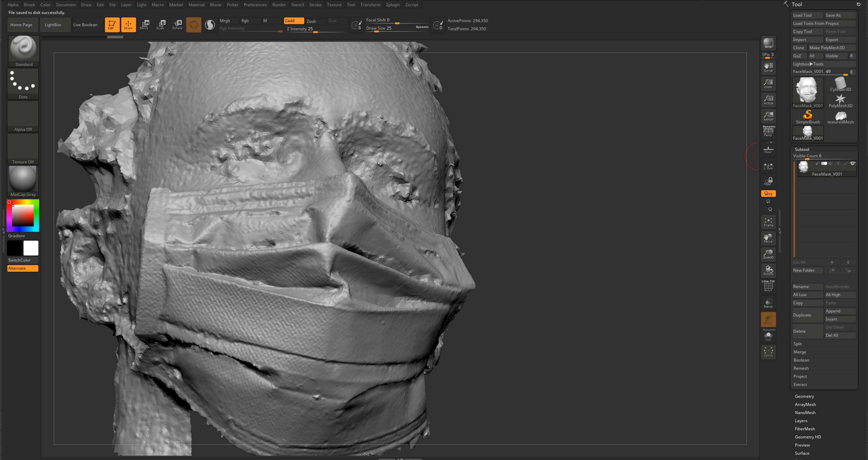The height and width of the screenshot is (460, 868).
Task: Toggle the Floor grid
Action: coord(768,149)
